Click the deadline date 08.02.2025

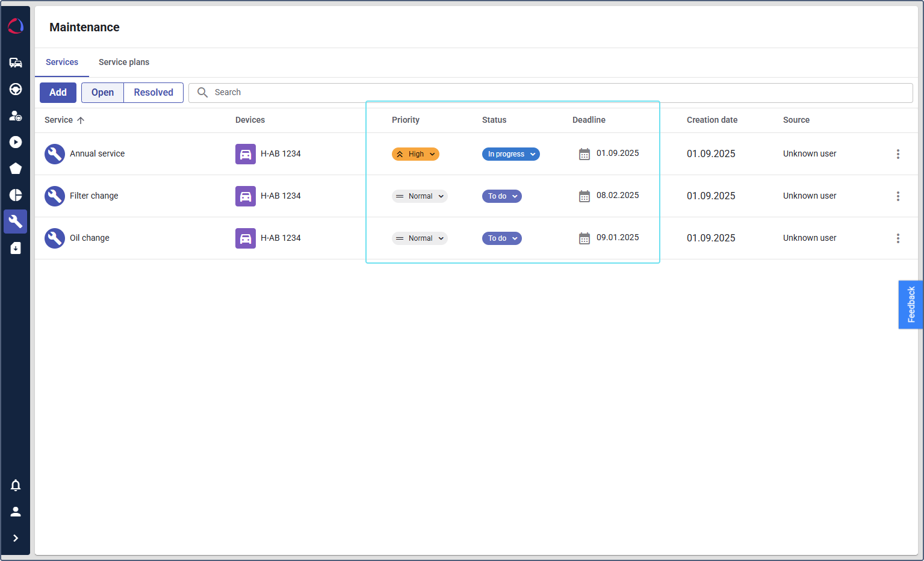[x=618, y=195]
